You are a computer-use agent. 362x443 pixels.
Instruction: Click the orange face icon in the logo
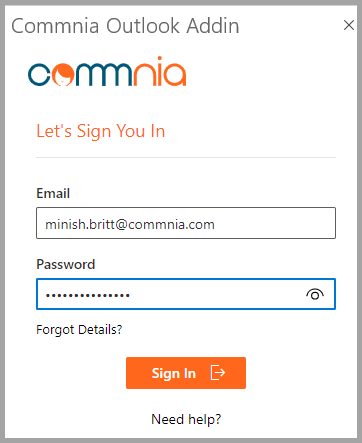coord(63,74)
